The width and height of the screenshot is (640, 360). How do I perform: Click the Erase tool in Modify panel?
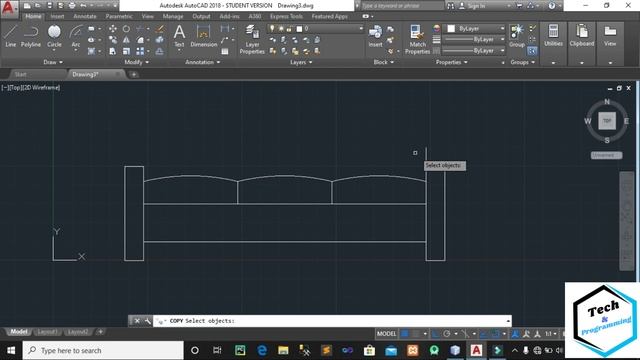click(x=160, y=29)
